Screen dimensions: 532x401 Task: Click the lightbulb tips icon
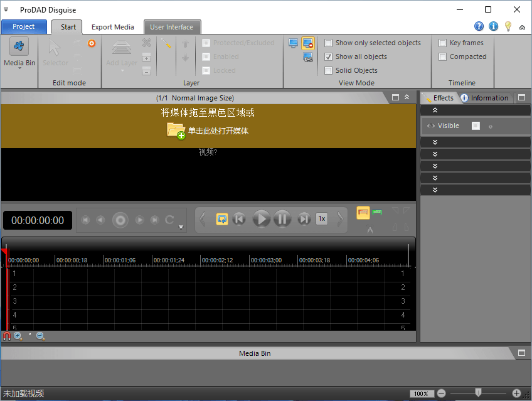(x=508, y=26)
